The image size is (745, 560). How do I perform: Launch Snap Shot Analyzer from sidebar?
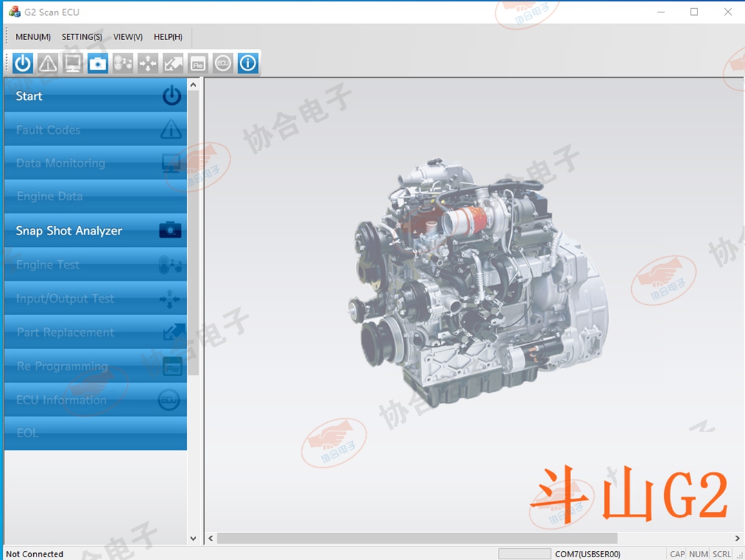(x=95, y=230)
